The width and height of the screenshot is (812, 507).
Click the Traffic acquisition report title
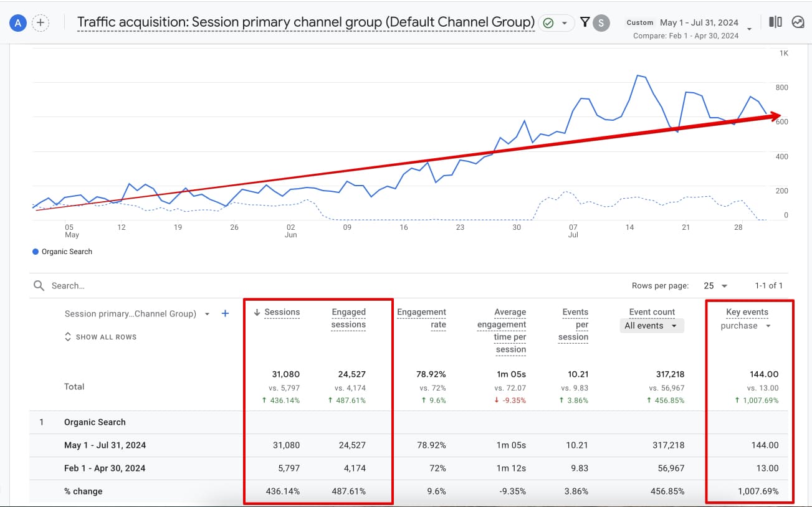(305, 21)
